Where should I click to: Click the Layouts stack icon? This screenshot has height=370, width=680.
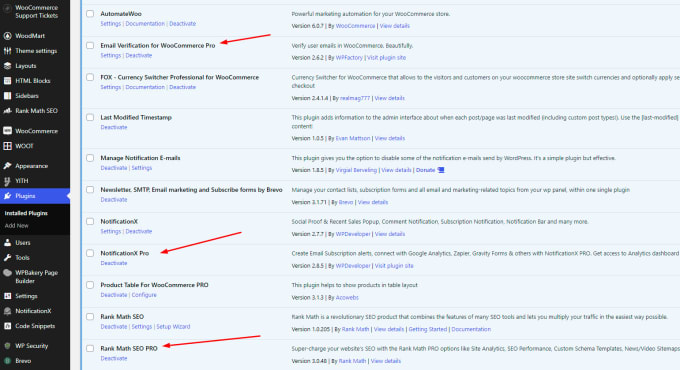click(7, 66)
